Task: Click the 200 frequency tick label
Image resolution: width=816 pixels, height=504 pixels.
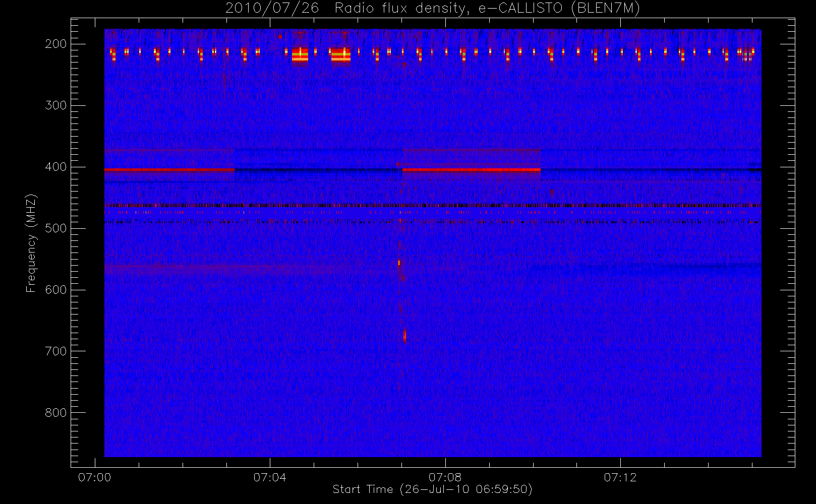Action: [56, 44]
